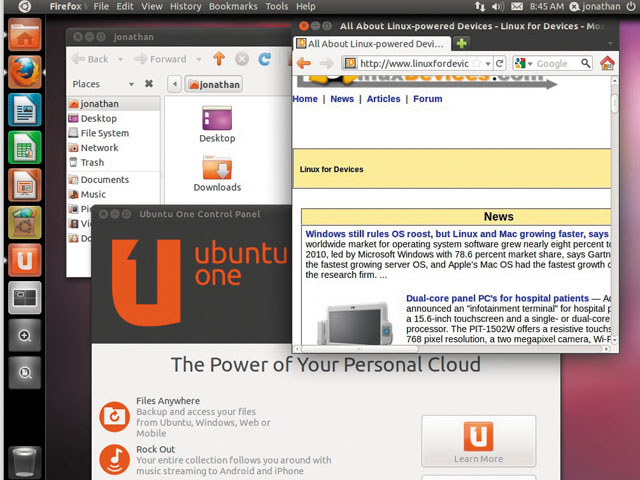Click the Stop icon in file manager
The width and height of the screenshot is (640, 480).
(x=242, y=59)
